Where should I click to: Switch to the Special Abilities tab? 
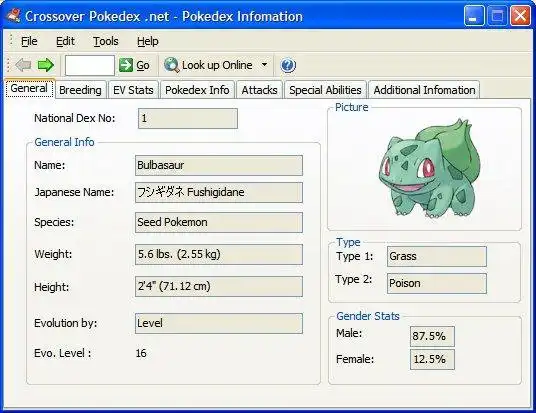[325, 90]
